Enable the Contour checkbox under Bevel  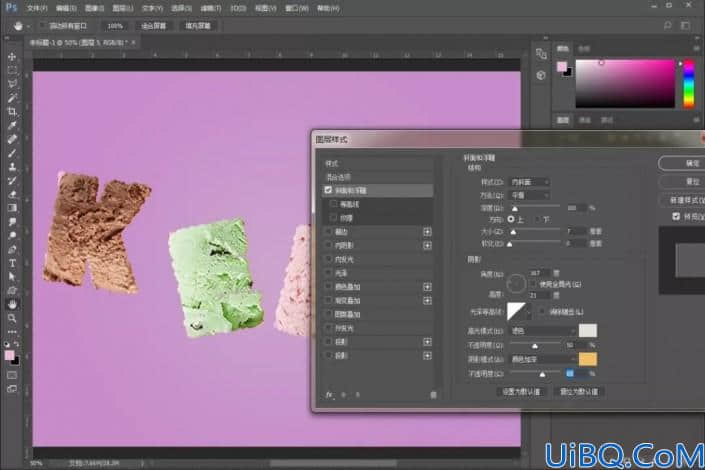333,204
